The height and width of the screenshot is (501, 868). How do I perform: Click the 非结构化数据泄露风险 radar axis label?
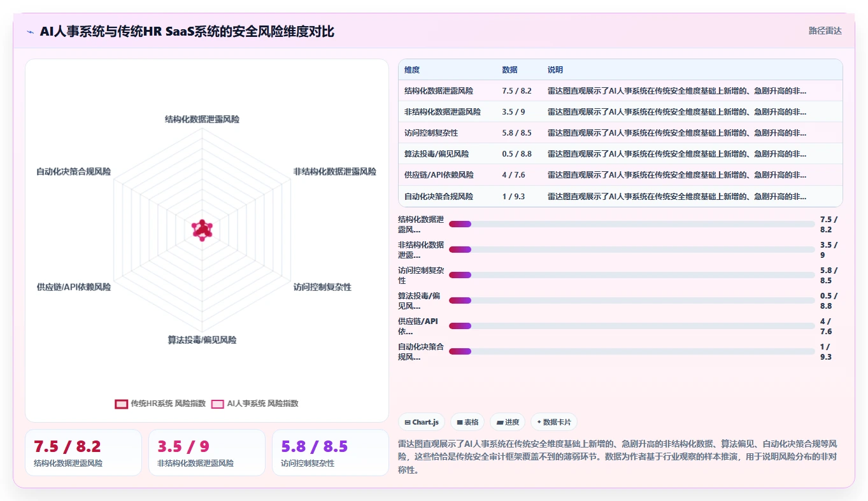335,172
